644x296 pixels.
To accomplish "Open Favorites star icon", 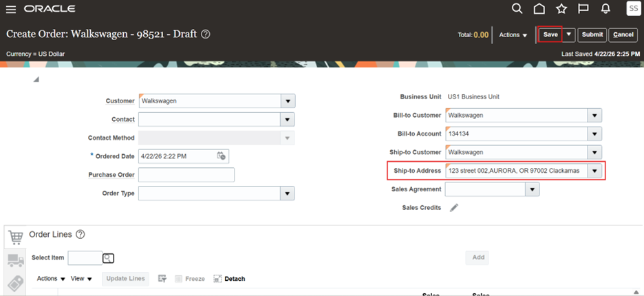I will pos(561,9).
